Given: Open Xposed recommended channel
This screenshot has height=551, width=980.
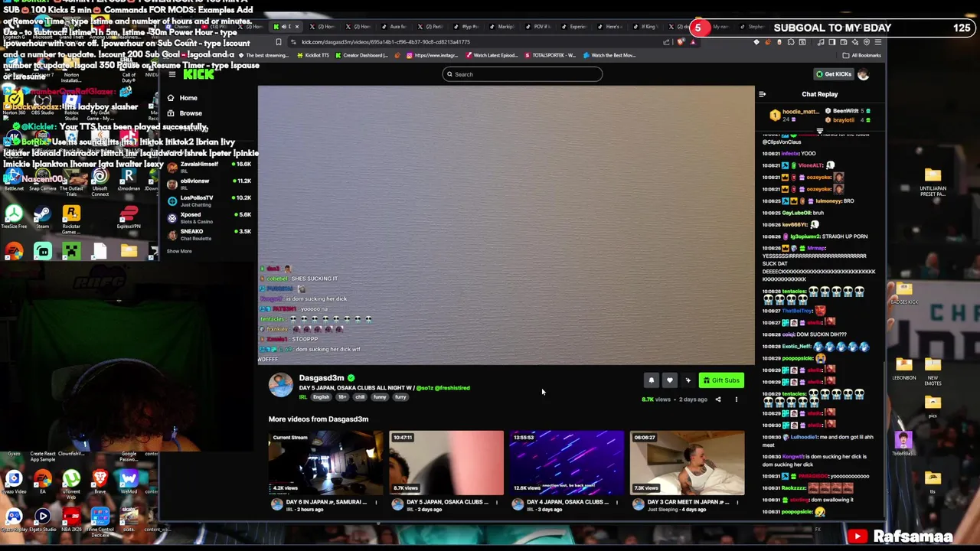Looking at the screenshot, I should (x=208, y=217).
